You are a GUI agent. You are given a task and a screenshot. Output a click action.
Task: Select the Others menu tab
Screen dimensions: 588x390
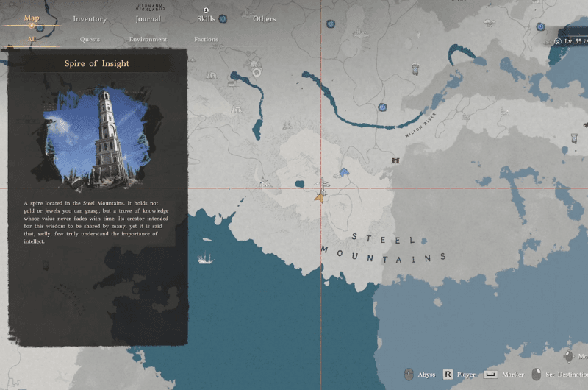[x=264, y=19]
